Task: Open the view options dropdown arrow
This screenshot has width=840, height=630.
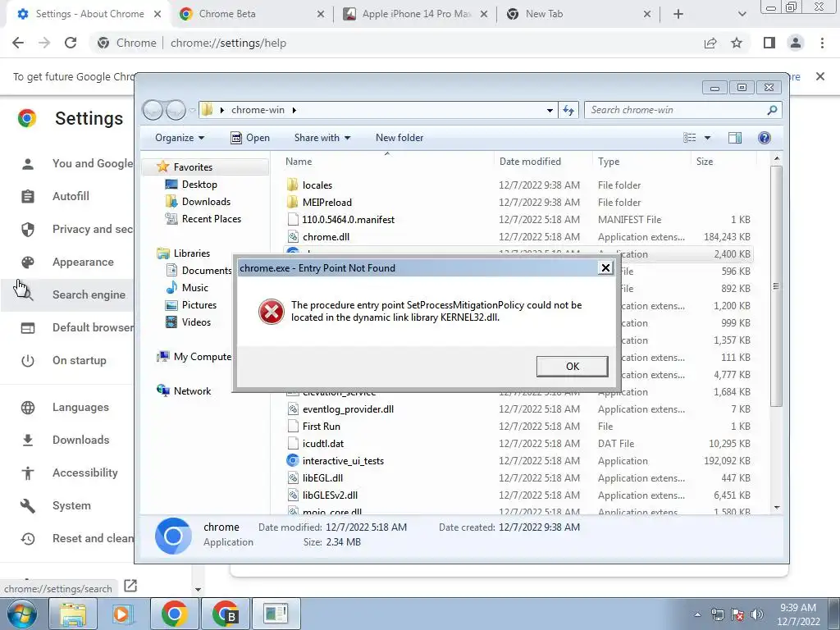Action: tap(707, 138)
